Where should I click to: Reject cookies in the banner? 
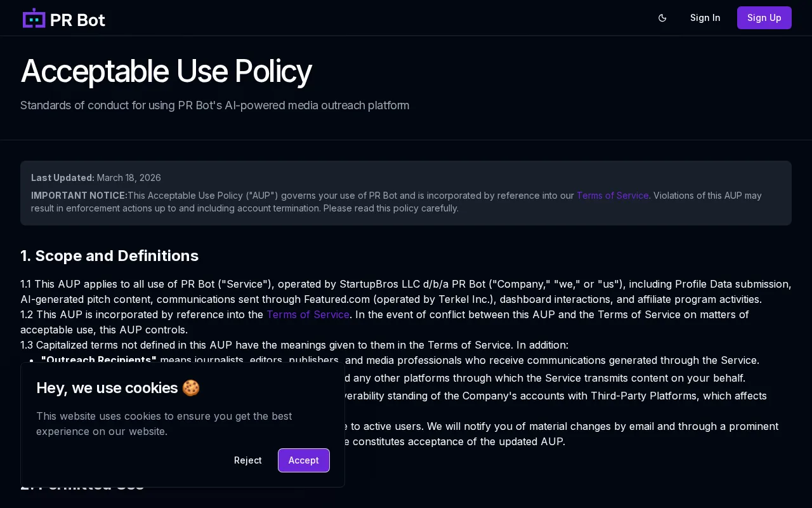tap(247, 460)
